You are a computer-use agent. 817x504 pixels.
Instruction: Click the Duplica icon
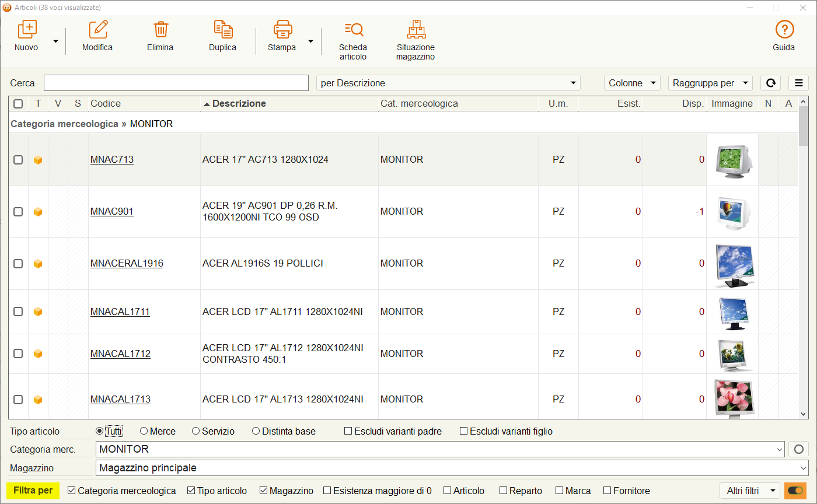click(223, 29)
